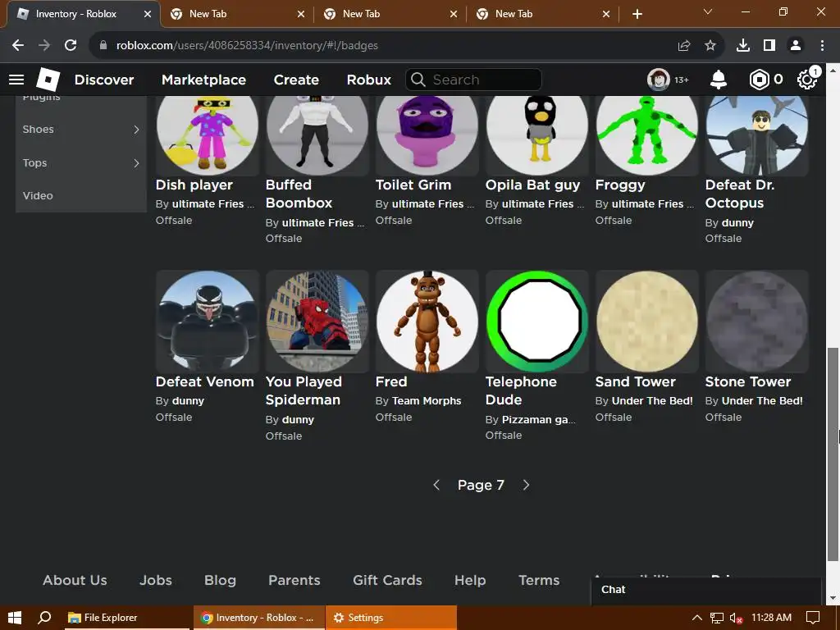840x630 pixels.
Task: Open the Fred badge thumbnail
Action: click(427, 322)
